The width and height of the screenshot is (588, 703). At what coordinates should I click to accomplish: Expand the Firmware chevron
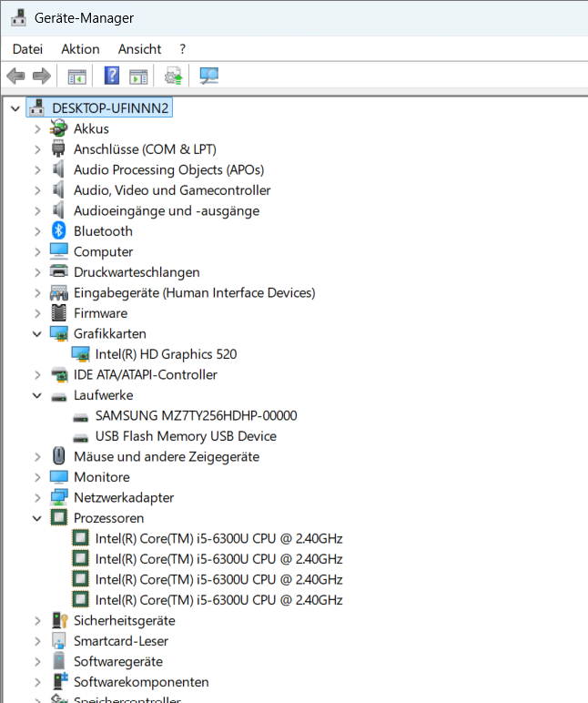[37, 313]
